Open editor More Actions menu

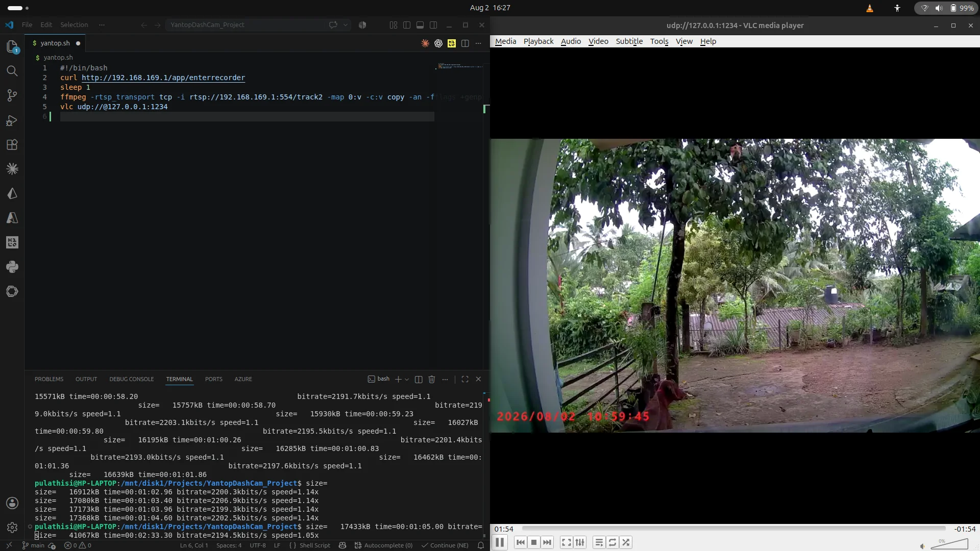[x=478, y=43]
